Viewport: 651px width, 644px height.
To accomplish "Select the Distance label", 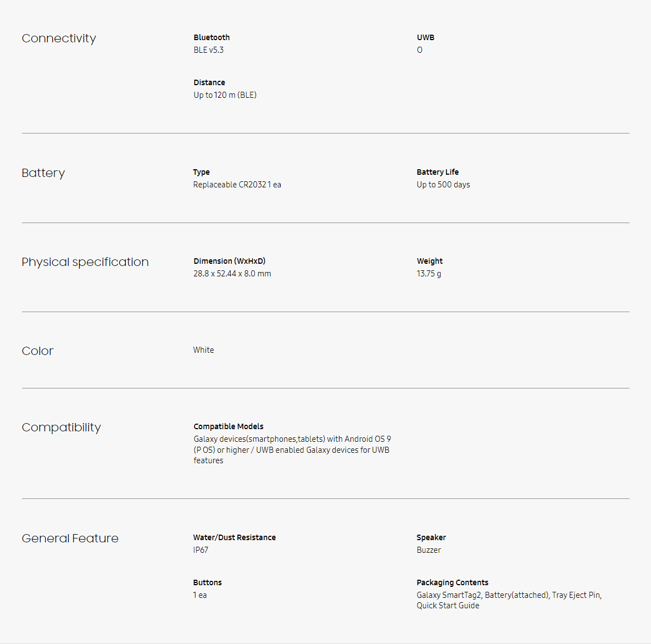I will [209, 82].
